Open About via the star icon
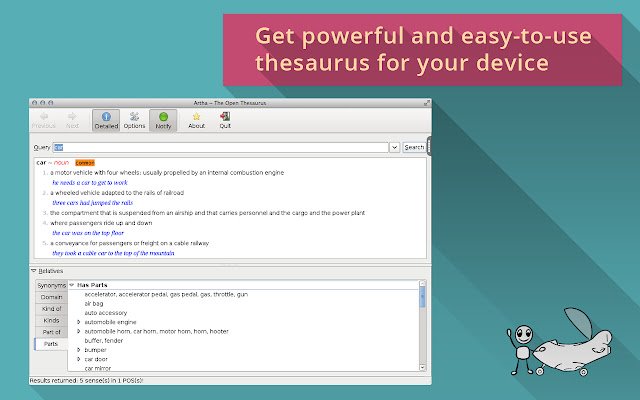The image size is (640, 400). (x=196, y=117)
